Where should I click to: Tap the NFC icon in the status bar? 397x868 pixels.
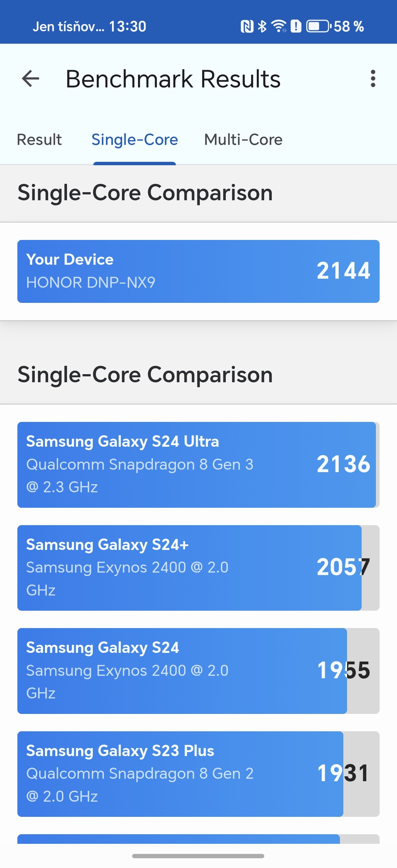coord(248,26)
